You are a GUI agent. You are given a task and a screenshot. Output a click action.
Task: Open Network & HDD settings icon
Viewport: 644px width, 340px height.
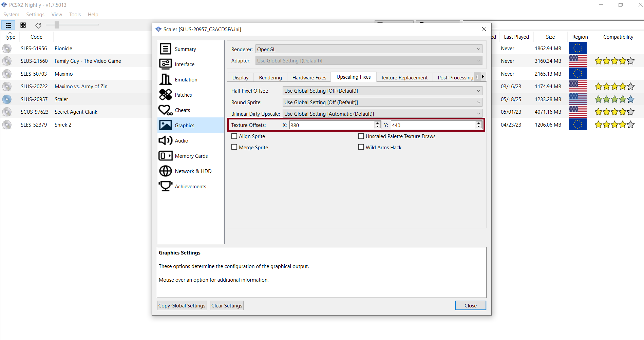165,171
